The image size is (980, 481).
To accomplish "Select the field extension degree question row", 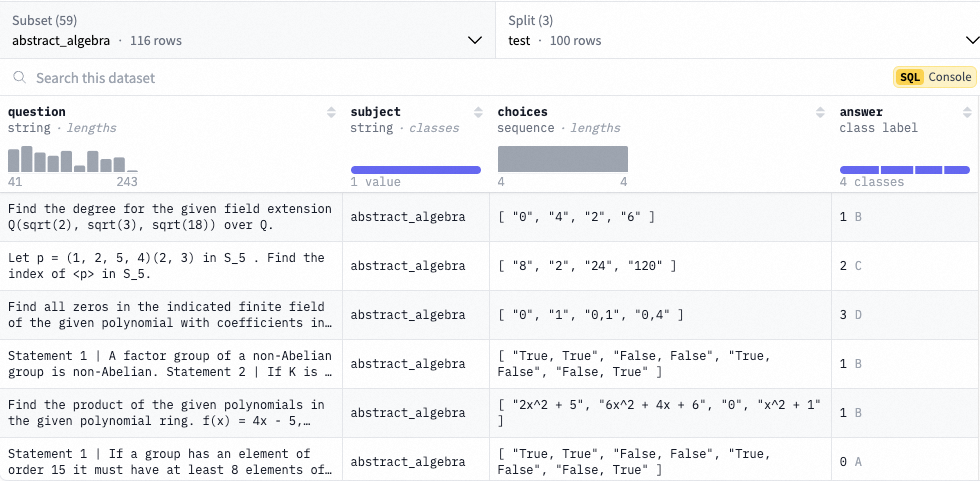I will (170, 217).
